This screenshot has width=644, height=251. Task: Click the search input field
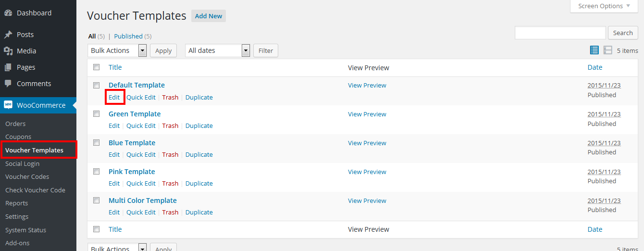point(560,33)
